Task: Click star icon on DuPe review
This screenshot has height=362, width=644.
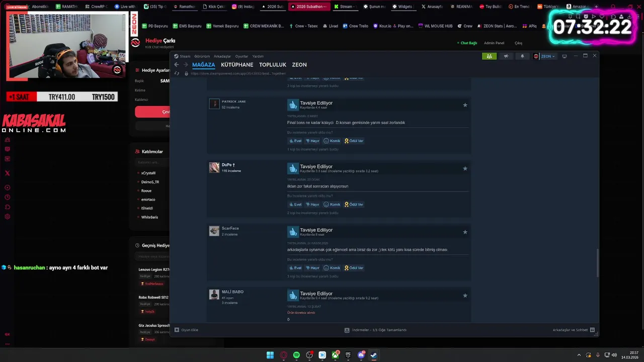Action: (465, 168)
